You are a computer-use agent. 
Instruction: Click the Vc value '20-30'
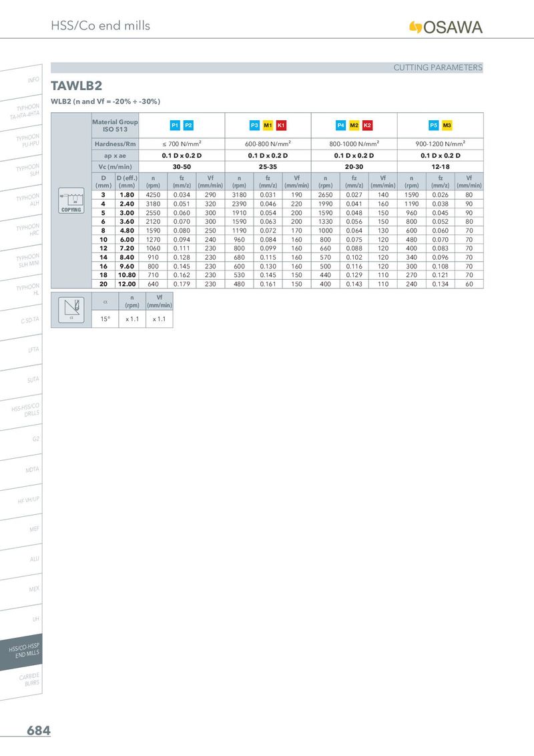pos(354,167)
